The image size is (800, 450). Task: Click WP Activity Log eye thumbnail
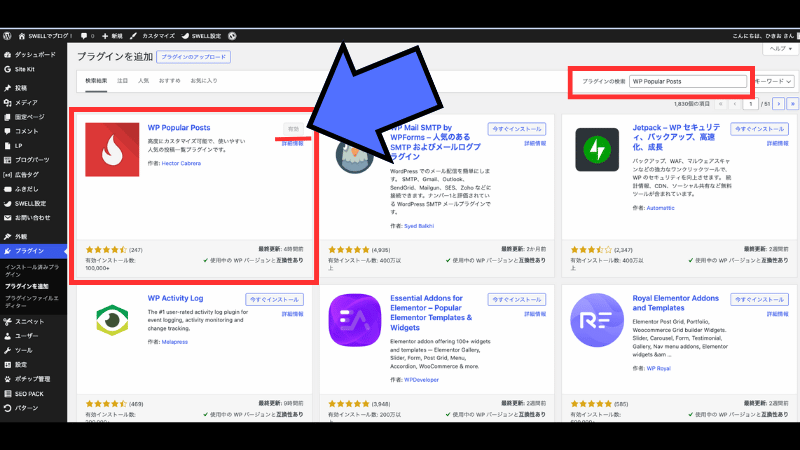point(112,320)
